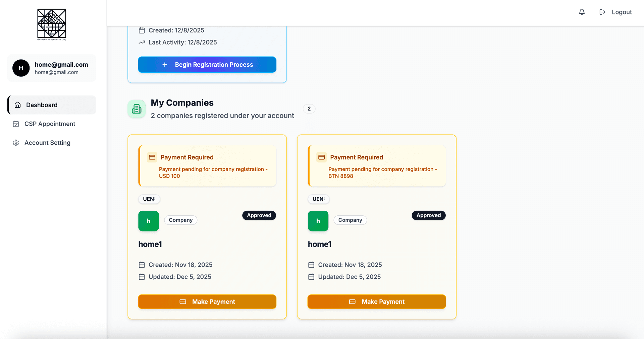Click the credit card icon on USD Payment Required banner
The width and height of the screenshot is (644, 339).
(152, 157)
